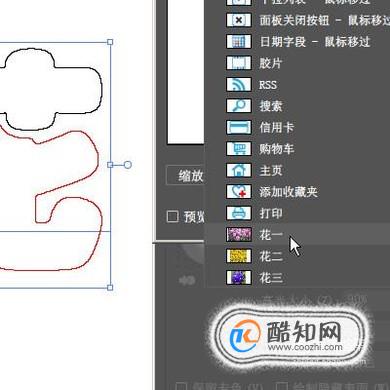Choose 花二 from the symbol list

pos(298,256)
